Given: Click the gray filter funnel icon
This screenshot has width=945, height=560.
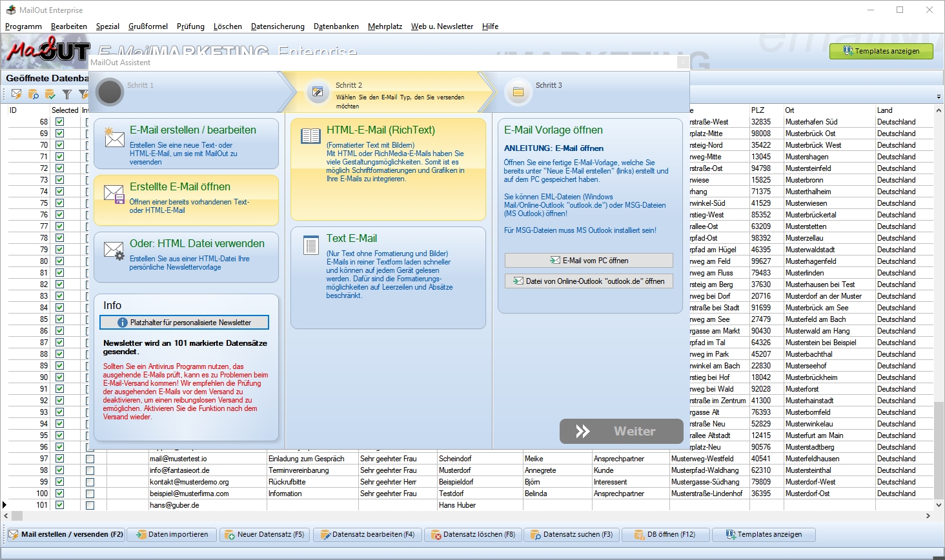Looking at the screenshot, I should tap(67, 94).
